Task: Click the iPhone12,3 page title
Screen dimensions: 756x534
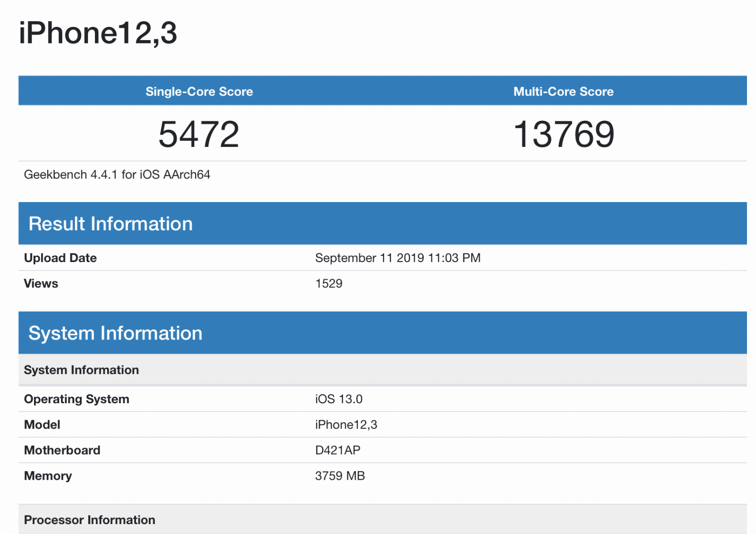Action: pos(98,33)
